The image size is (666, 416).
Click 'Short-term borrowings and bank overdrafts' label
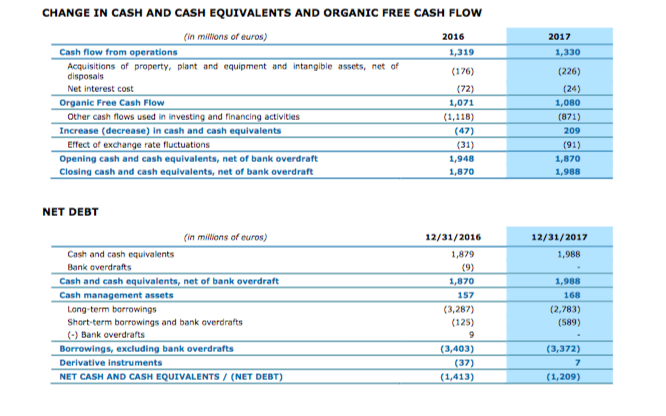pyautogui.click(x=155, y=322)
